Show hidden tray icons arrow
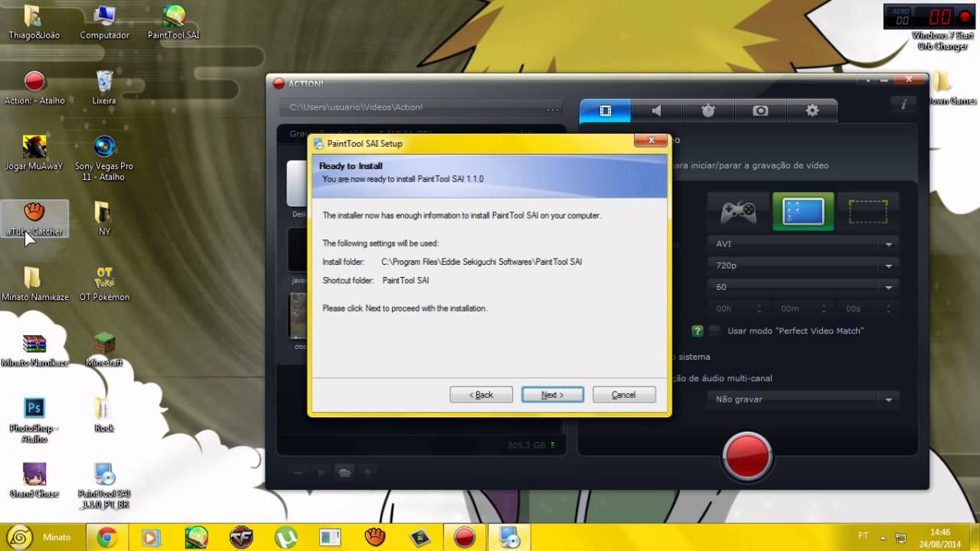 tap(883, 537)
